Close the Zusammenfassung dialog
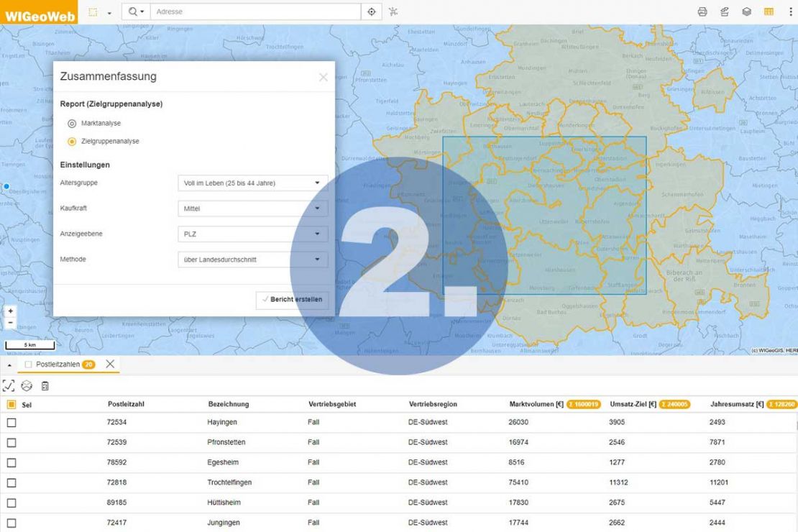The width and height of the screenshot is (798, 532). [x=324, y=78]
